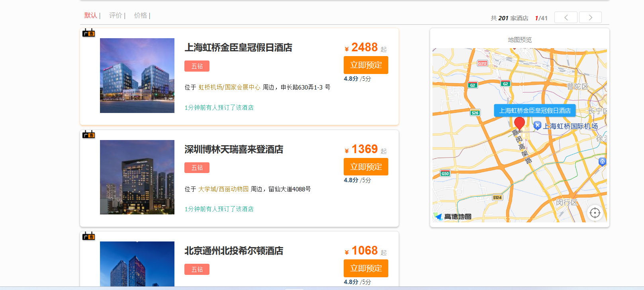Recenter map with locate target icon
The height and width of the screenshot is (290, 644).
pyautogui.click(x=595, y=213)
